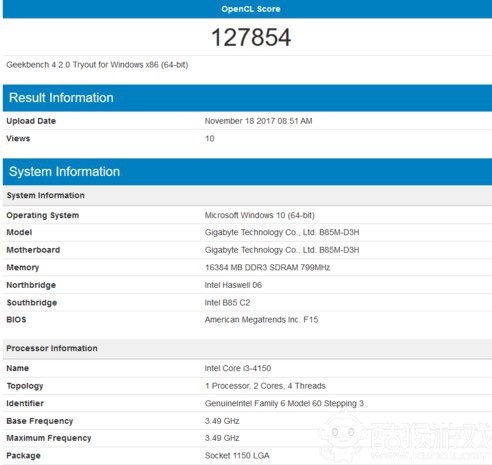
Task: Click the Northbridge label
Action: (x=31, y=285)
